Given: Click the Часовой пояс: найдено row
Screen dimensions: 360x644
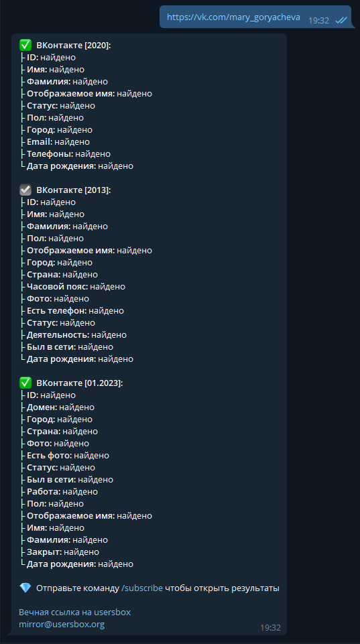Looking at the screenshot, I should pyautogui.click(x=72, y=286).
